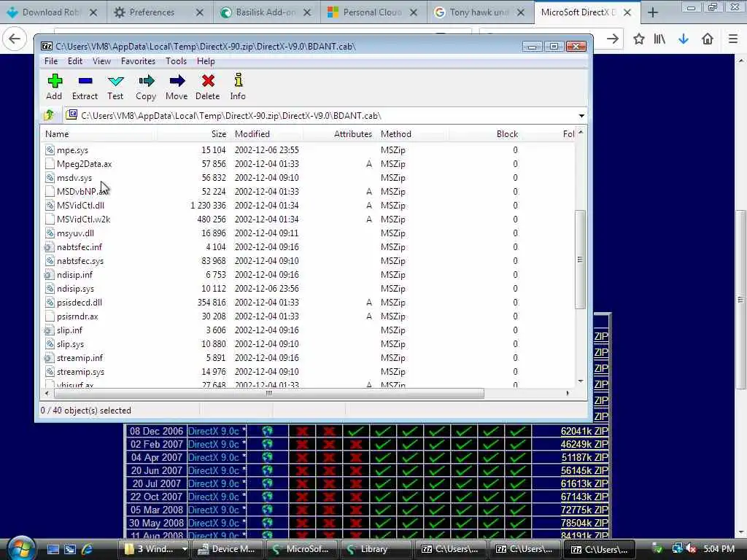Select the msdv.sys file row

(x=307, y=178)
